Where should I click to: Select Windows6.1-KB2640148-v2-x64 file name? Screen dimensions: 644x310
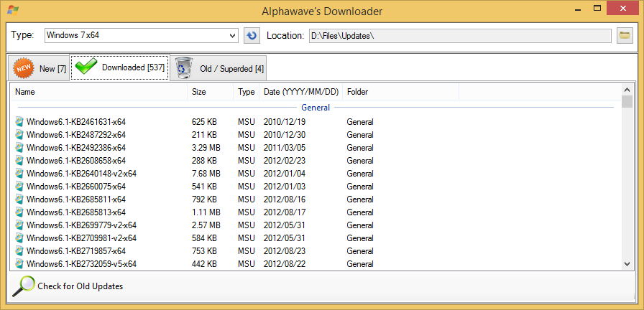(81, 174)
